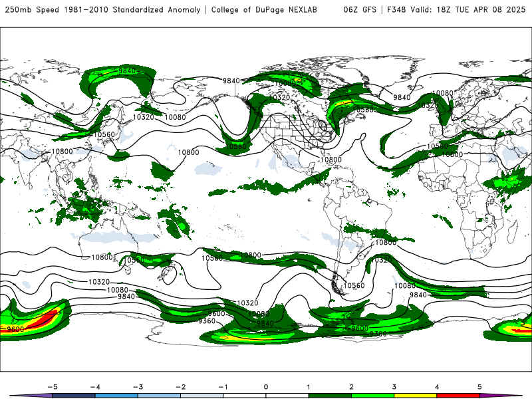Click the '5' label on the color scale
Viewport: 532px width, 399px height.
click(479, 387)
